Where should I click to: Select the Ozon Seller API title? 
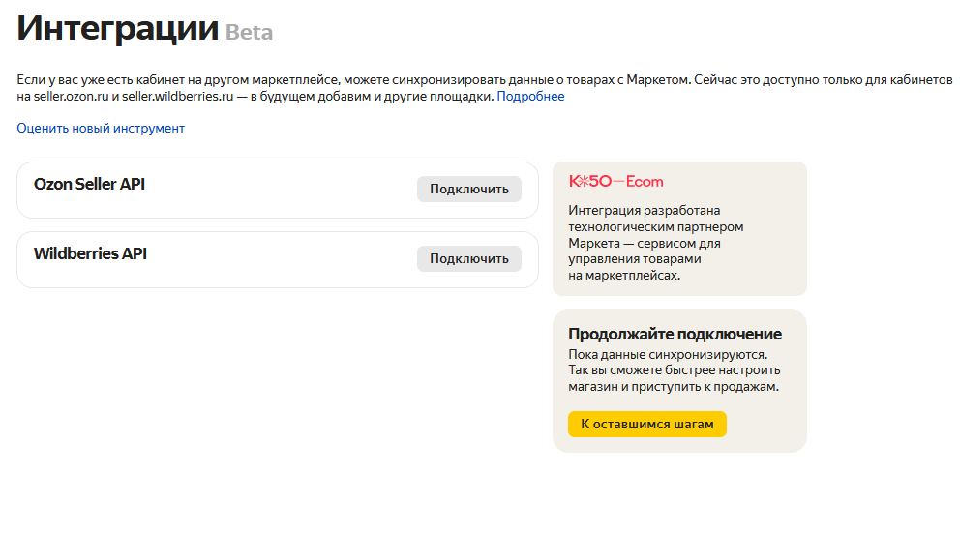pyautogui.click(x=89, y=184)
